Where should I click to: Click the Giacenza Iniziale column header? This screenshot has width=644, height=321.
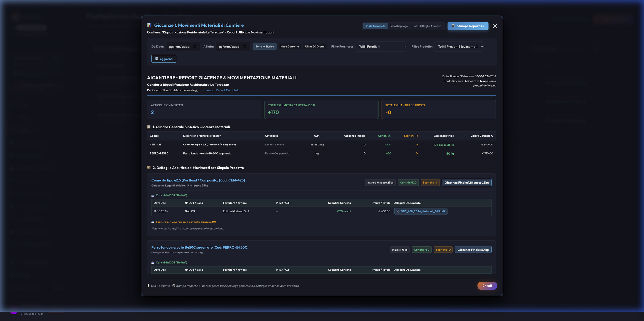pyautogui.click(x=355, y=136)
